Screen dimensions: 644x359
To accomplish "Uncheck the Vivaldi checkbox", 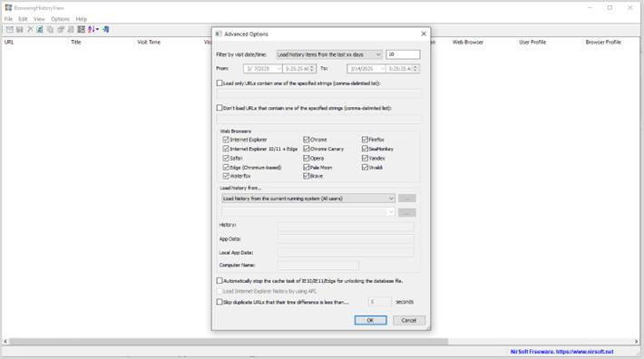I will (x=365, y=168).
